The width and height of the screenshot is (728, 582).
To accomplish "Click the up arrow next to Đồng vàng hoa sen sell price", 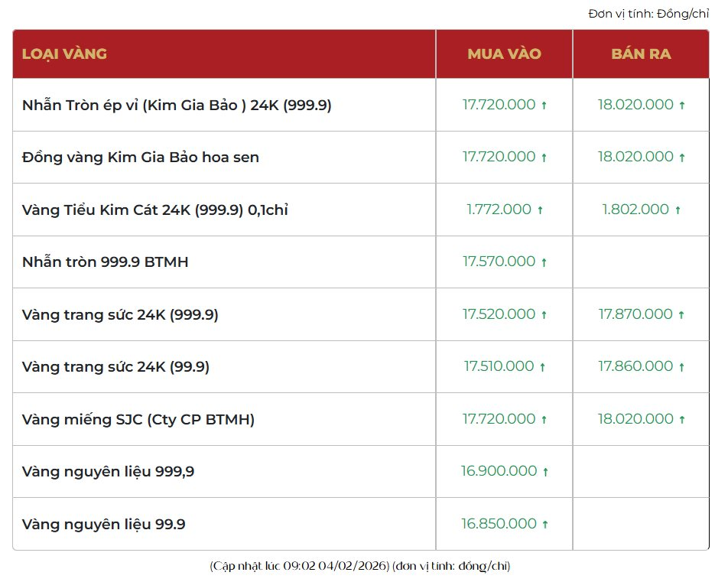I will [x=681, y=158].
